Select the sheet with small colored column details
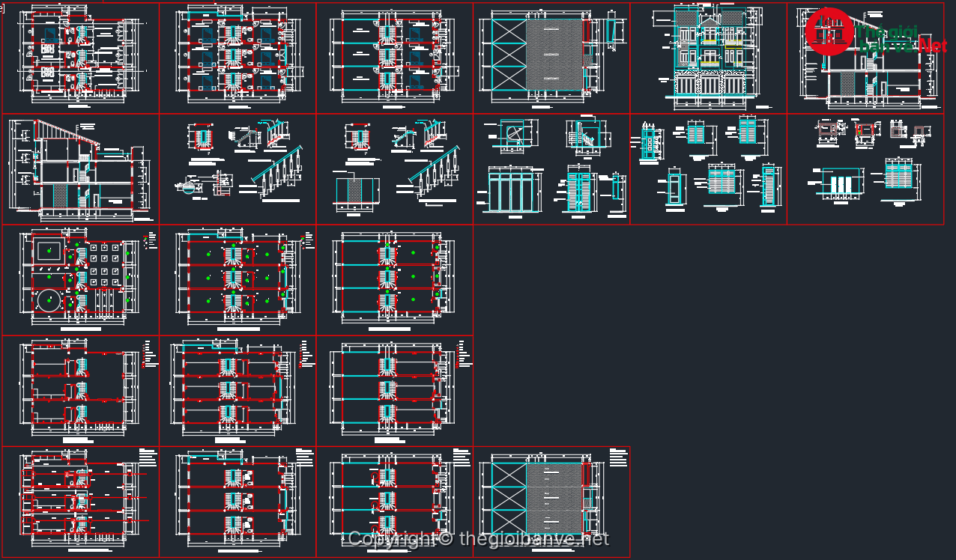Image resolution: width=956 pixels, height=560 pixels. click(865, 169)
